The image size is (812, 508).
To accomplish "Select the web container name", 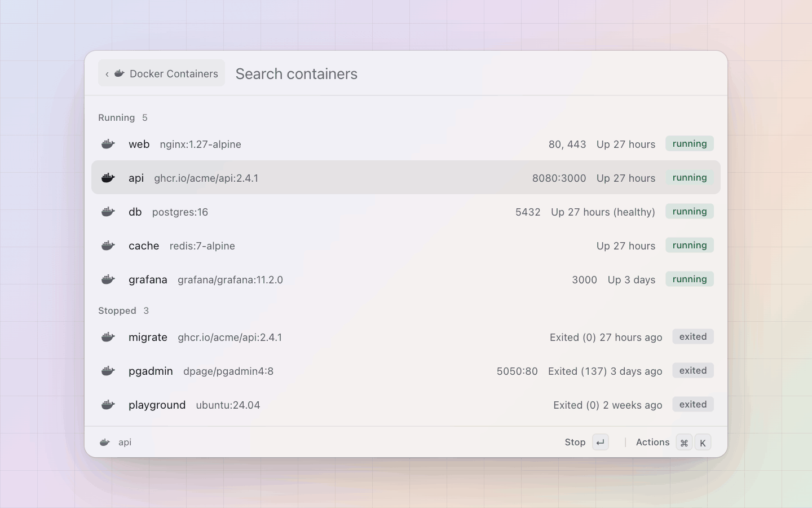I will point(139,144).
